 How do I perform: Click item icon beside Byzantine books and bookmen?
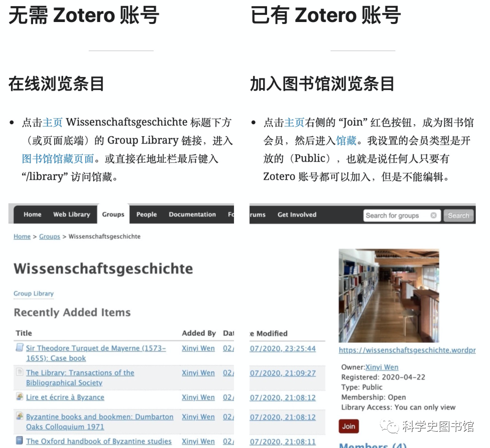(x=20, y=416)
